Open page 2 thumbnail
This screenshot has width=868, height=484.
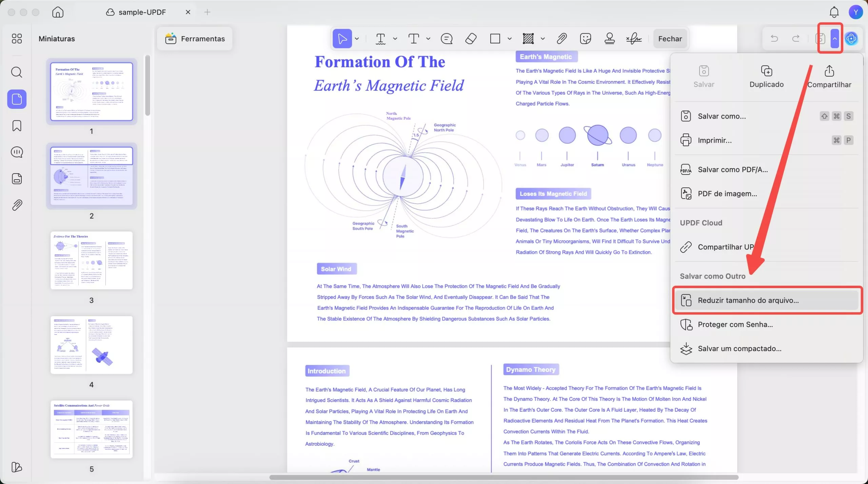tap(92, 176)
